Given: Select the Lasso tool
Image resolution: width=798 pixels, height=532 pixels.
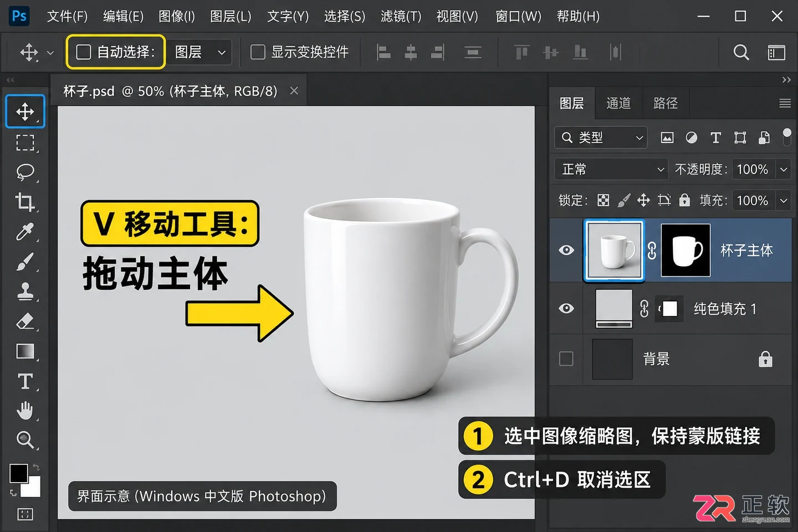Looking at the screenshot, I should point(25,172).
